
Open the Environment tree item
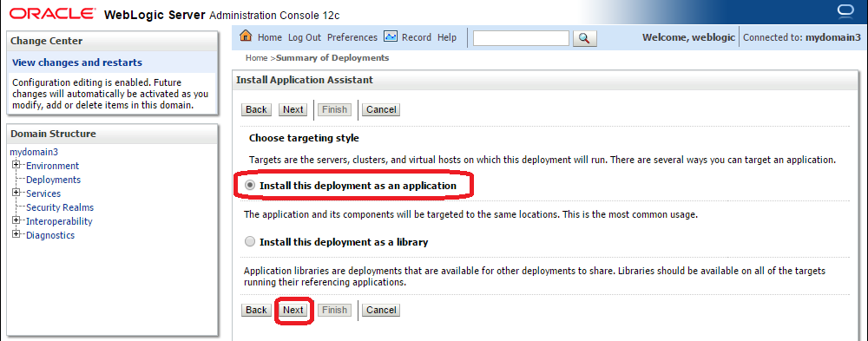point(53,166)
